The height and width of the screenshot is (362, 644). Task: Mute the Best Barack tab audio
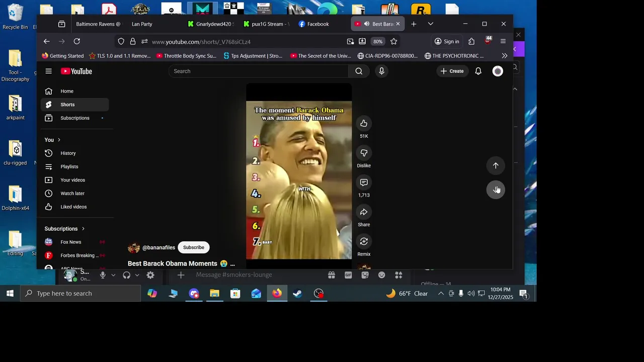[x=367, y=24]
